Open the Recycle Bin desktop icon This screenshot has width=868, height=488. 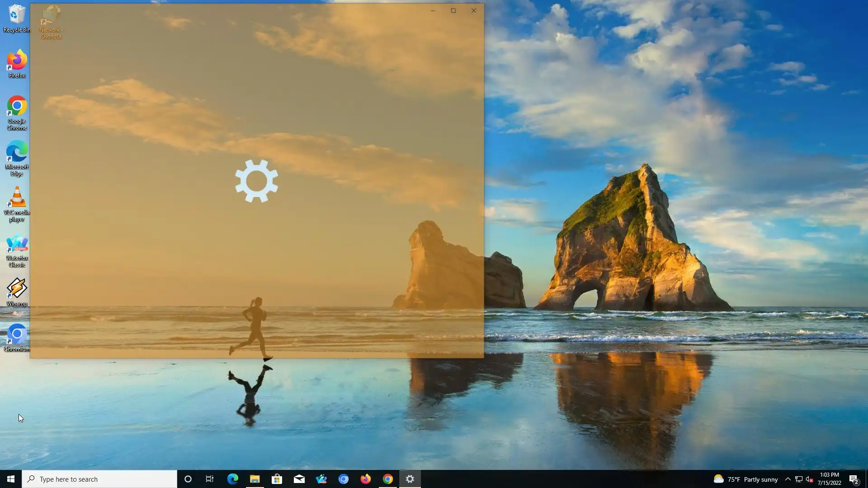pyautogui.click(x=16, y=18)
